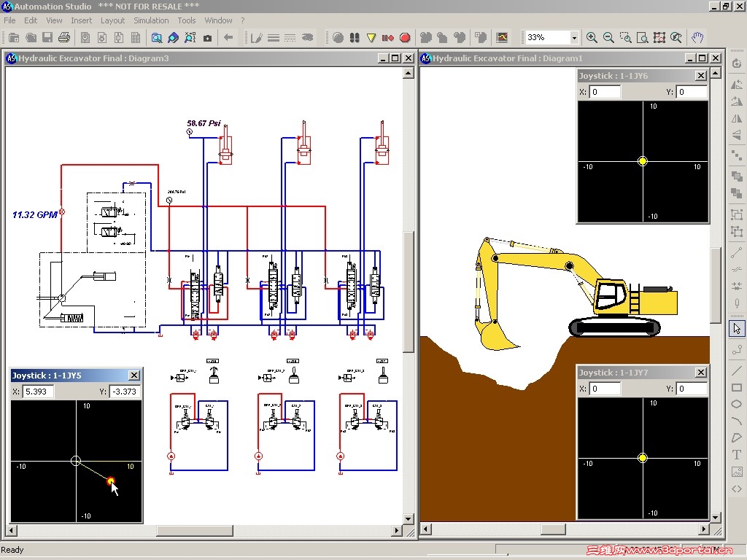747x560 pixels.
Task: Open the 33% zoom level dropdown
Action: (574, 38)
